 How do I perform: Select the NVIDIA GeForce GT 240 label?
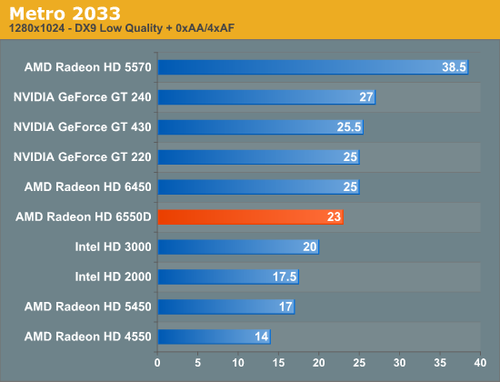click(82, 97)
